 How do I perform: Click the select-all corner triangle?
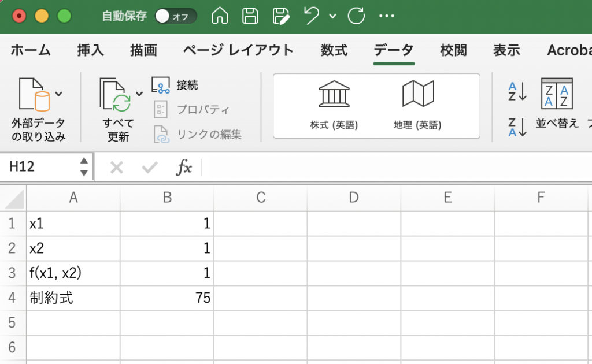[x=14, y=198]
